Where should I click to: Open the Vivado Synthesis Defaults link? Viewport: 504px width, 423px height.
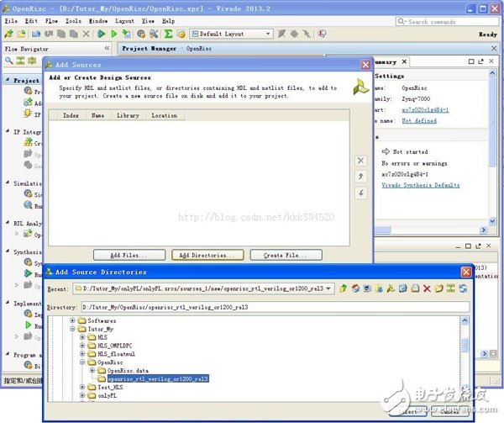coord(421,185)
